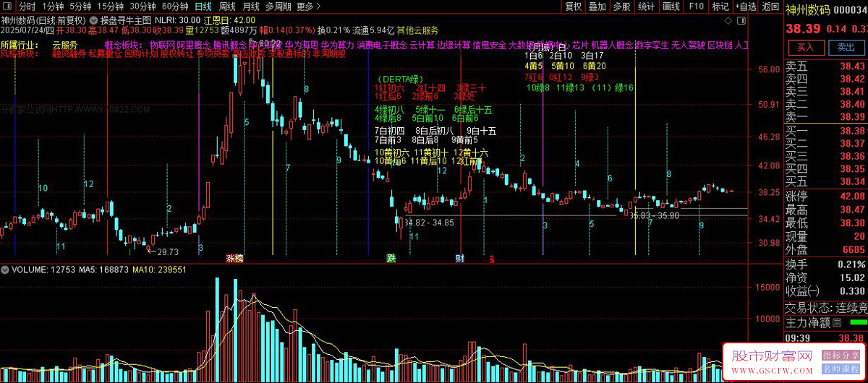868x383 pixels.
Task: Open the 多周期 multi-period view
Action: click(278, 7)
